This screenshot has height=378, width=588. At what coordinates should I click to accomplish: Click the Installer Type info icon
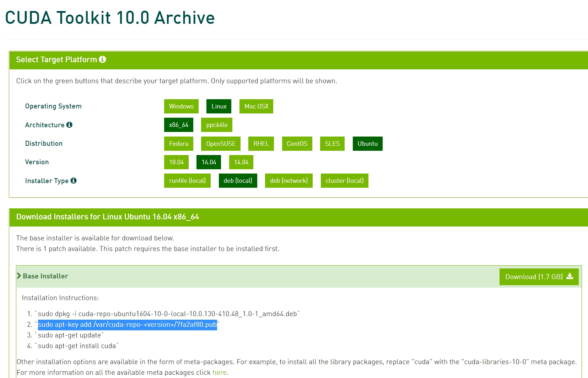(x=74, y=181)
